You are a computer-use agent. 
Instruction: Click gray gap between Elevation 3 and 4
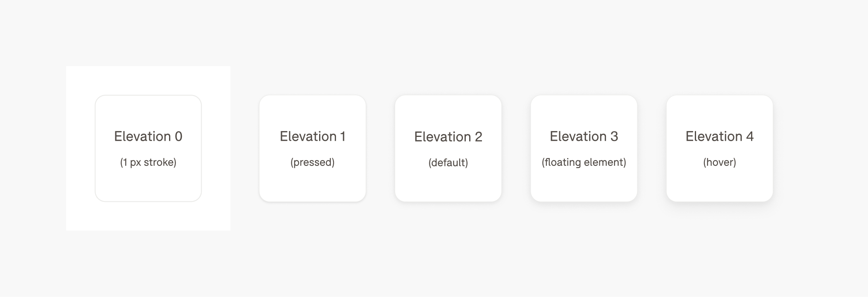(652, 148)
